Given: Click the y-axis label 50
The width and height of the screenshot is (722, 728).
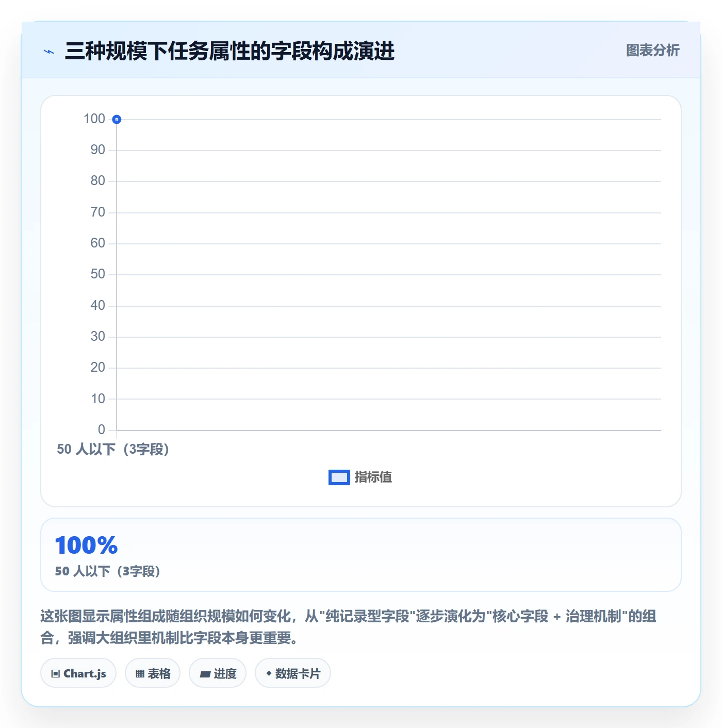Looking at the screenshot, I should pos(98,274).
